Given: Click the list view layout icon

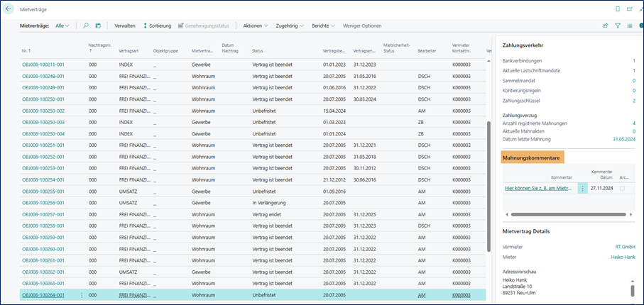Looking at the screenshot, I should 630,26.
